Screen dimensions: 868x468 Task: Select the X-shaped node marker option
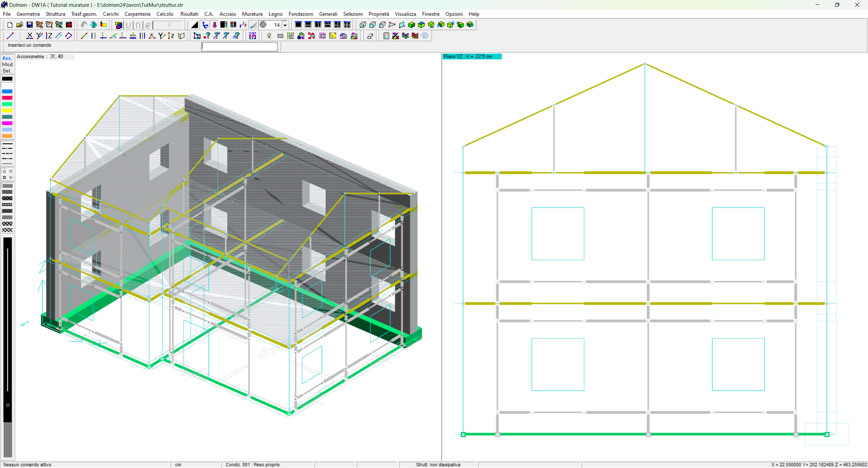click(11, 171)
